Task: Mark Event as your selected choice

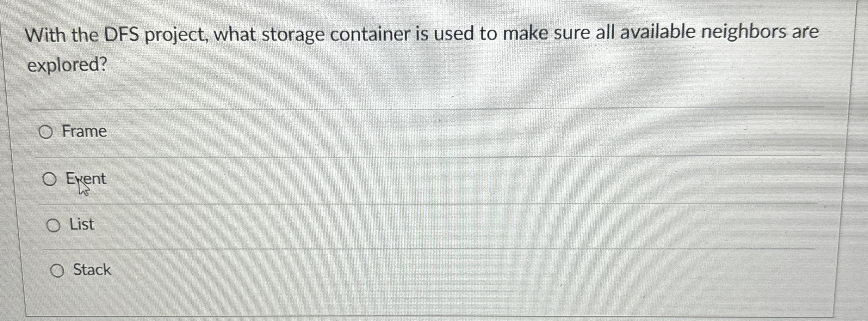Action: coord(49,180)
